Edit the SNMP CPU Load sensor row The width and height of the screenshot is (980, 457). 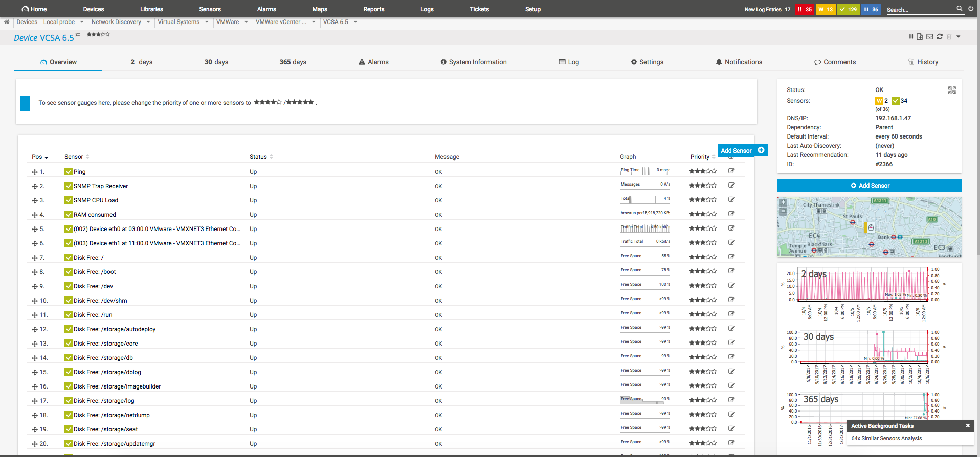pyautogui.click(x=731, y=199)
